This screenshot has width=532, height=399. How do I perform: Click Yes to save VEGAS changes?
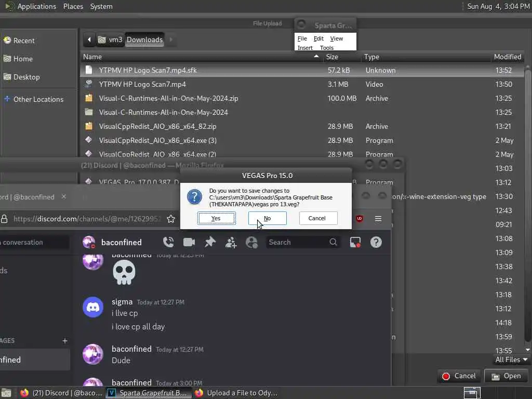(216, 218)
